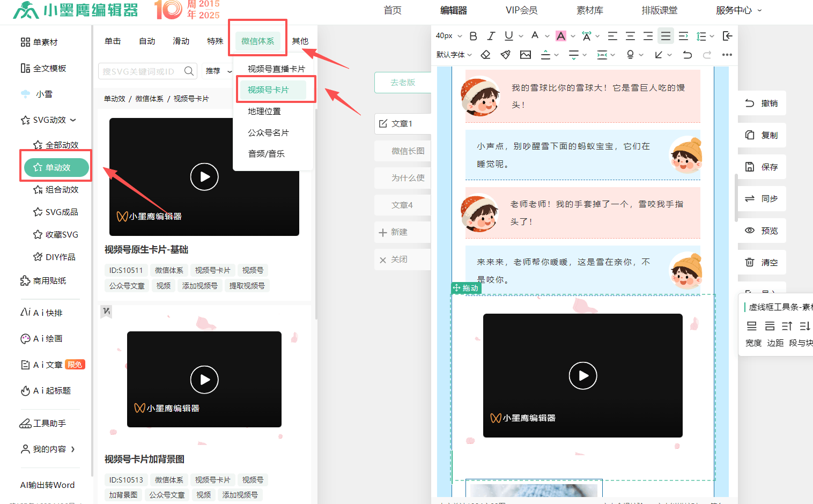
Task: Click the 新建 new article button
Action: pyautogui.click(x=399, y=232)
